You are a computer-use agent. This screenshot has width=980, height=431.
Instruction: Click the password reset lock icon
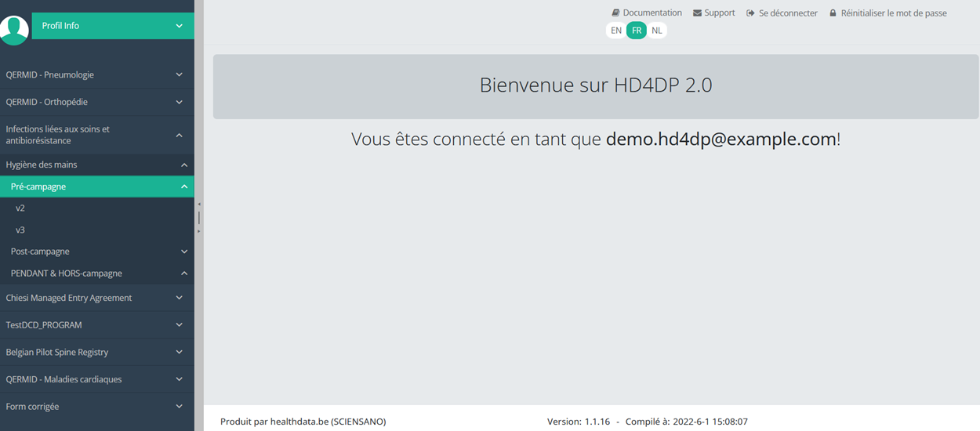[833, 13]
